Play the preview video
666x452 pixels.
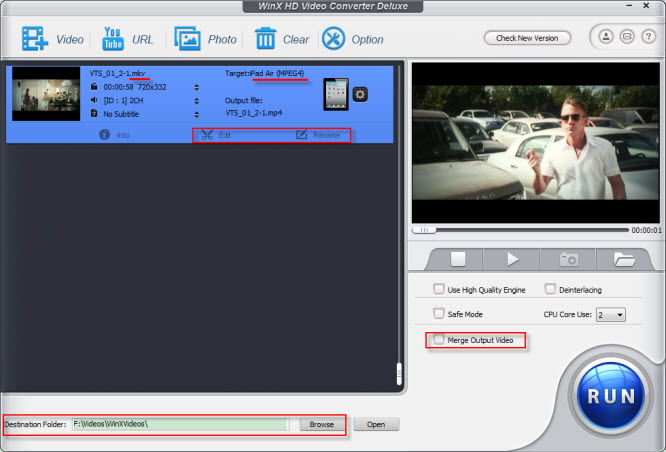tap(512, 259)
